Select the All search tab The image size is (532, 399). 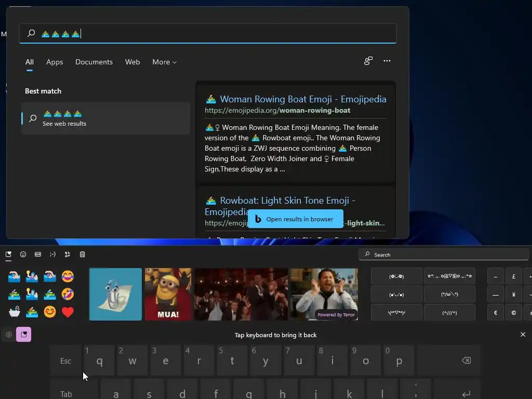[30, 62]
